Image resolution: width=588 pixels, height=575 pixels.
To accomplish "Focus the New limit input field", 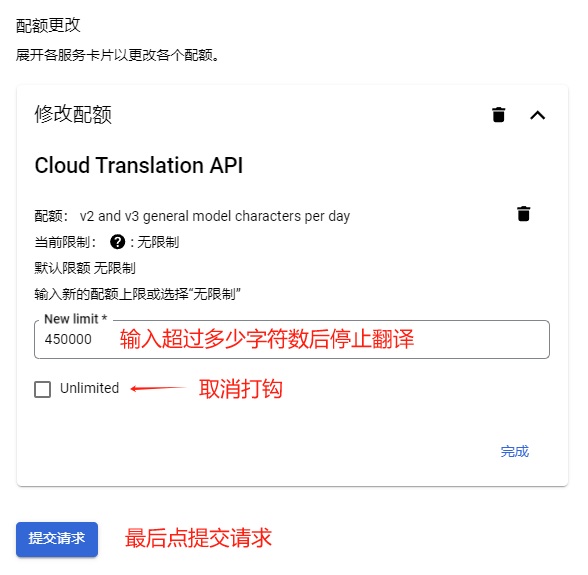I will point(292,339).
